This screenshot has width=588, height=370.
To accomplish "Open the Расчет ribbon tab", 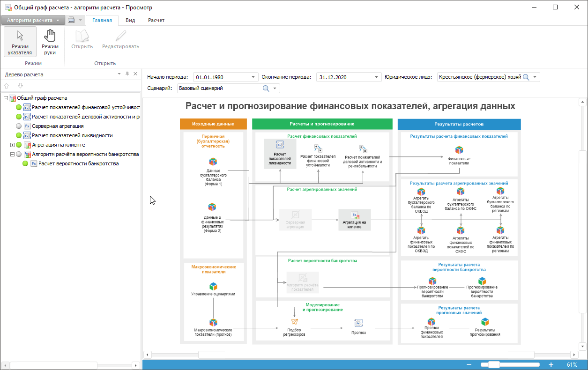I will coord(156,20).
